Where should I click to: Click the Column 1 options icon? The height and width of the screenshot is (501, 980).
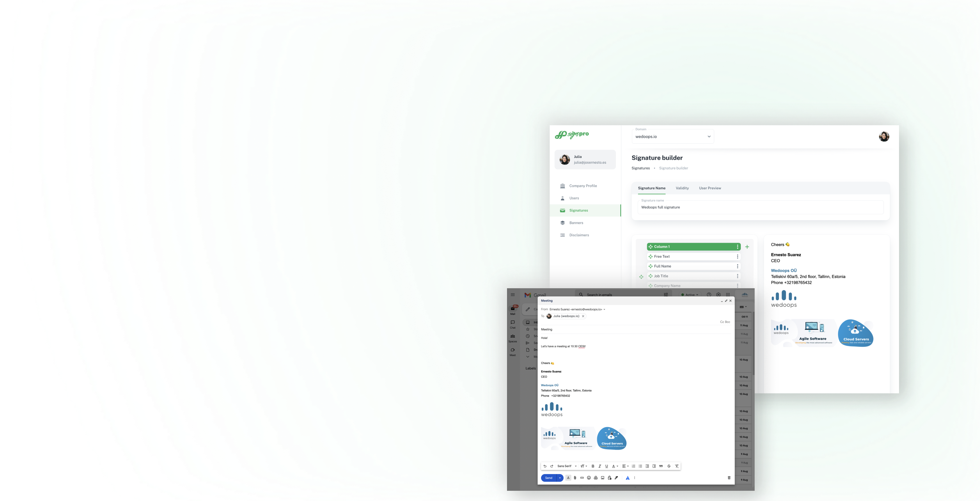click(737, 247)
